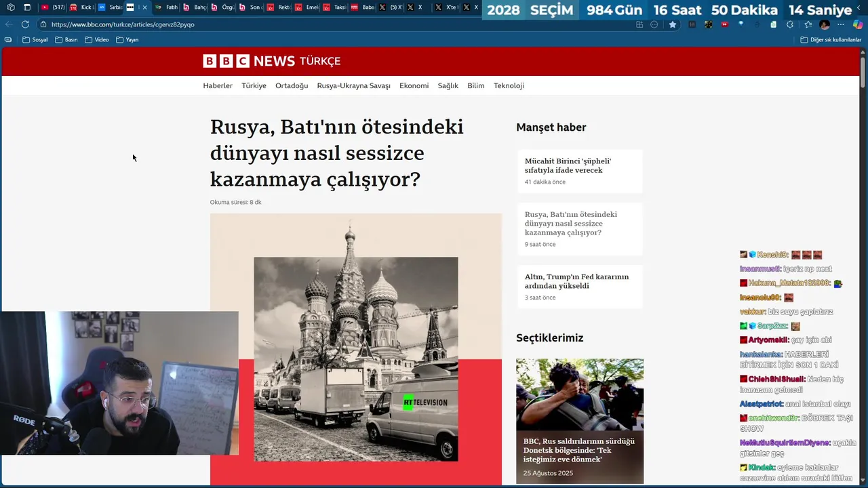Click '41 dakika önce' timestamp
Screen dimensions: 868x488
545,182
